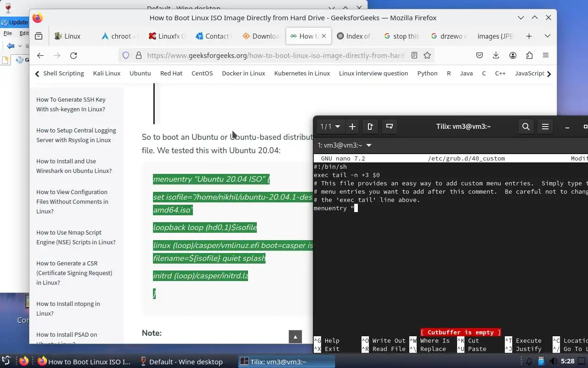Image resolution: width=588 pixels, height=368 pixels.
Task: Switch to the 'stop this' Google tab
Action: coord(402,36)
